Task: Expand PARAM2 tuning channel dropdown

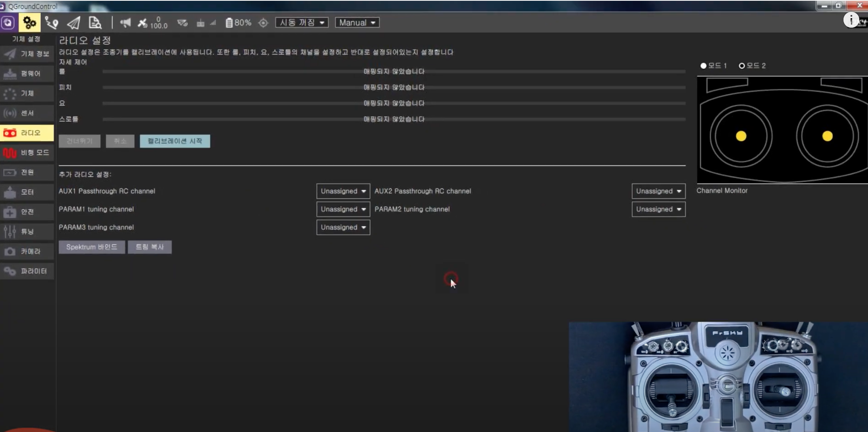Action: coord(658,209)
